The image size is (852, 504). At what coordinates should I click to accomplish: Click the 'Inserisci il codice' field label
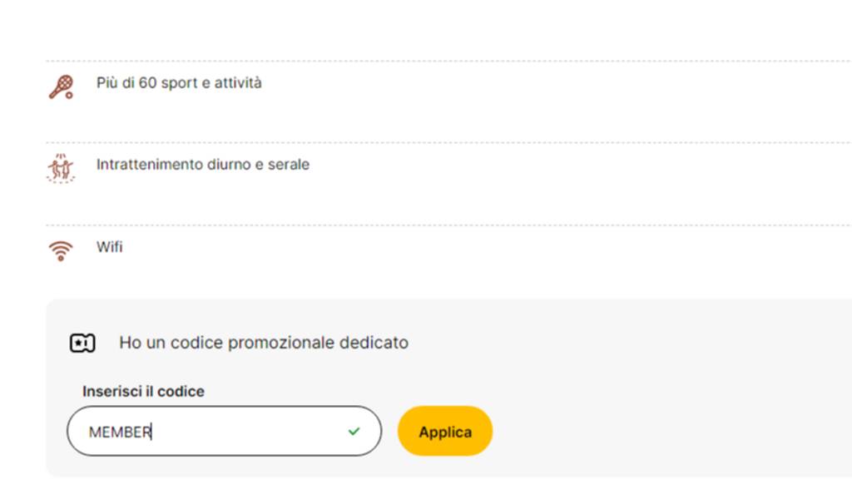click(143, 391)
